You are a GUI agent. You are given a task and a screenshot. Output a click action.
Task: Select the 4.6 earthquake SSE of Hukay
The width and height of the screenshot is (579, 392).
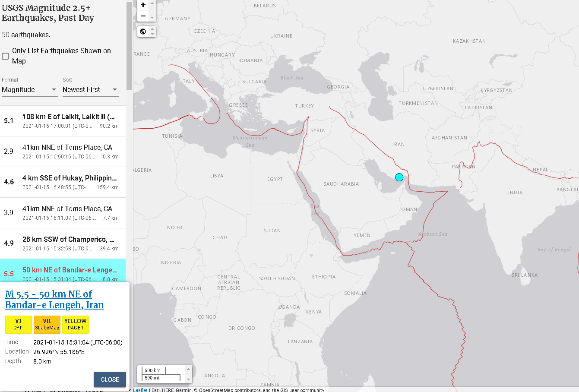click(63, 182)
